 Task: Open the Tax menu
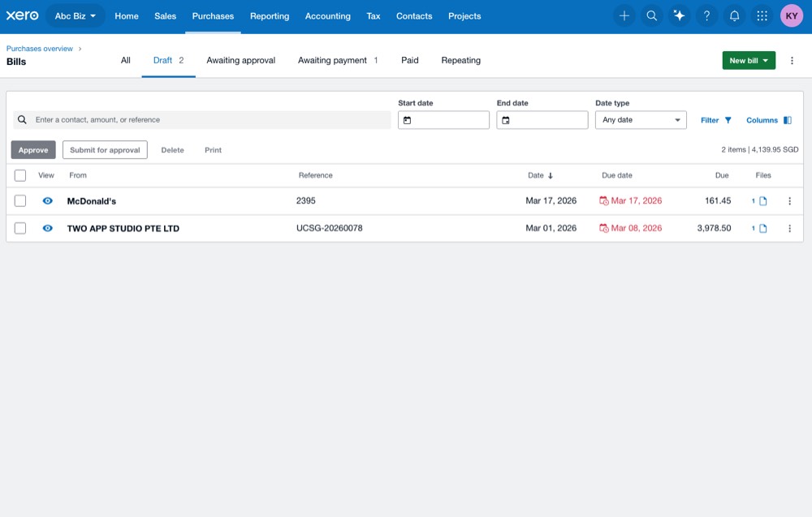pos(373,16)
